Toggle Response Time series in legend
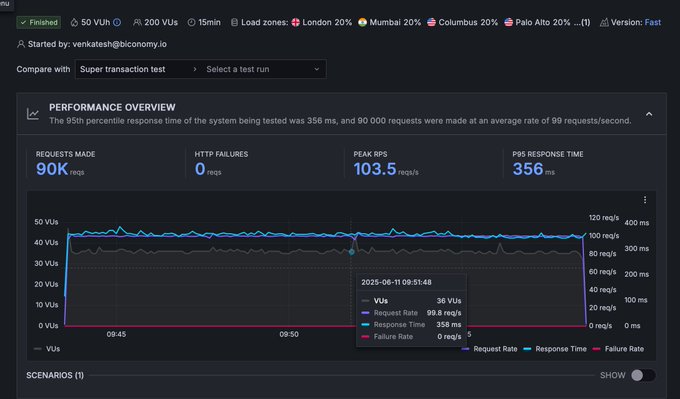Image resolution: width=680 pixels, height=399 pixels. 555,349
